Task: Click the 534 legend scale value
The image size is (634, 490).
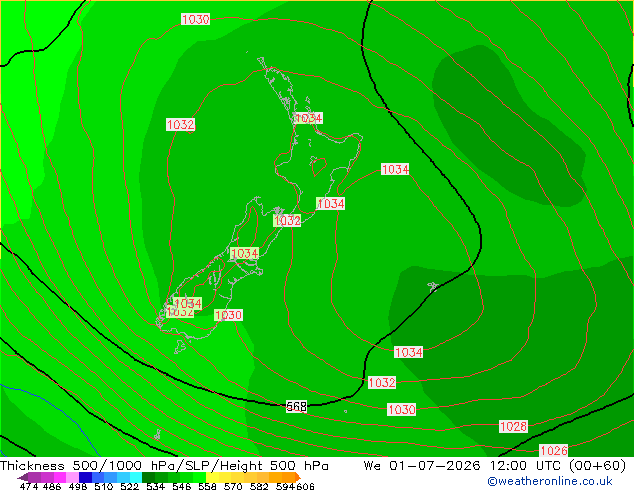Action: [155, 486]
